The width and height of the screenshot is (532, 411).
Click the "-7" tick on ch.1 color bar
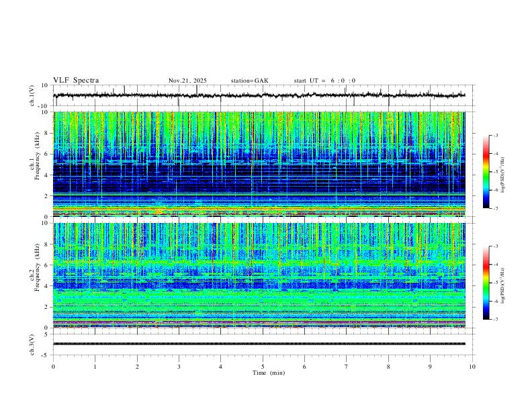tap(496, 209)
